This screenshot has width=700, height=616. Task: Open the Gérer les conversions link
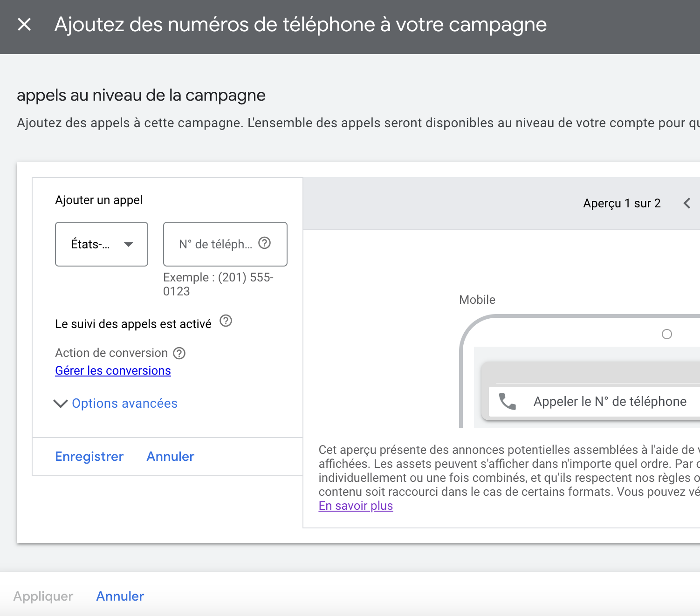coord(113,370)
